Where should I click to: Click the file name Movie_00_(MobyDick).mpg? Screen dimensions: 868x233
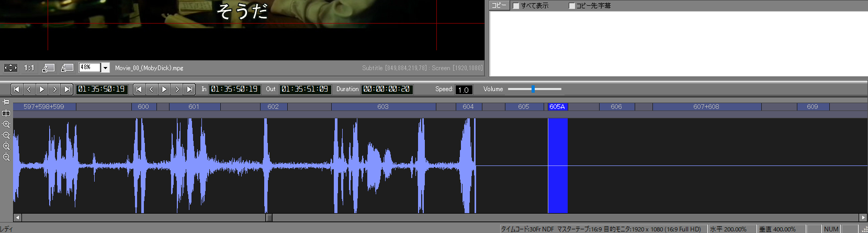[149, 68]
